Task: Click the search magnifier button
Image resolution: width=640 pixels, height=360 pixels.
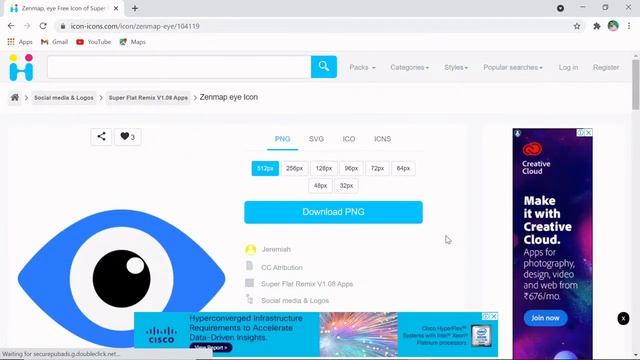Action: (x=324, y=67)
